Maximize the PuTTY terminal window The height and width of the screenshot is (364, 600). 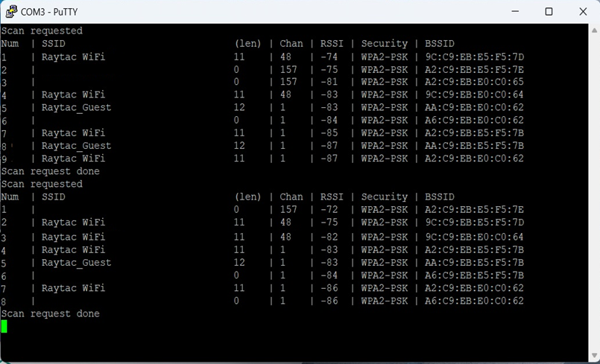click(x=549, y=11)
